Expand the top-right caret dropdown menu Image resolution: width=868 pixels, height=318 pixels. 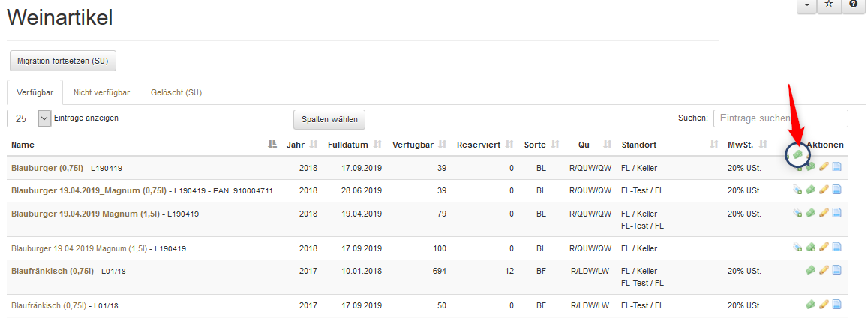tap(806, 4)
